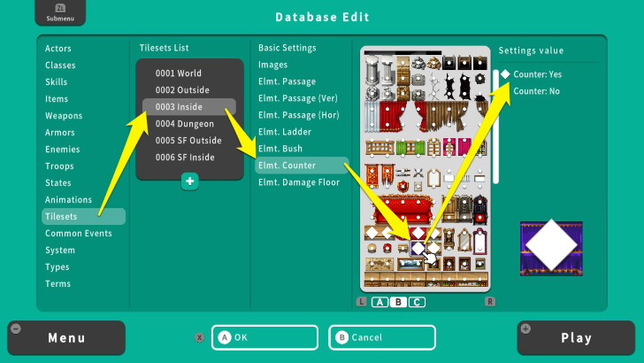The image size is (644, 363).
Task: Open the ZL Submenu button
Action: pos(60,12)
